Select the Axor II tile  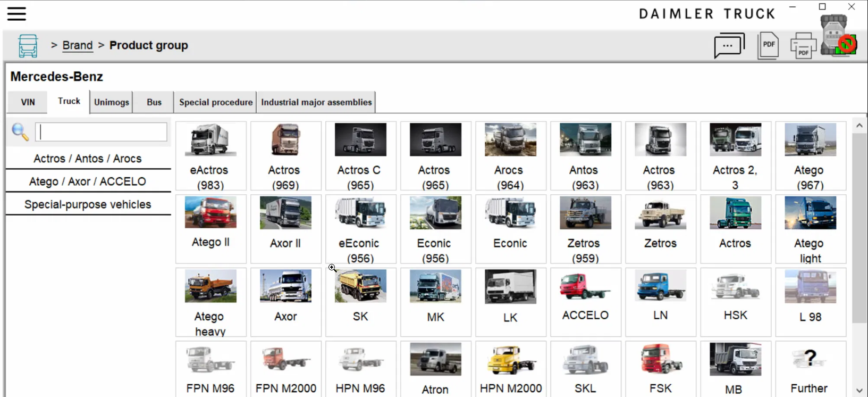[286, 229]
